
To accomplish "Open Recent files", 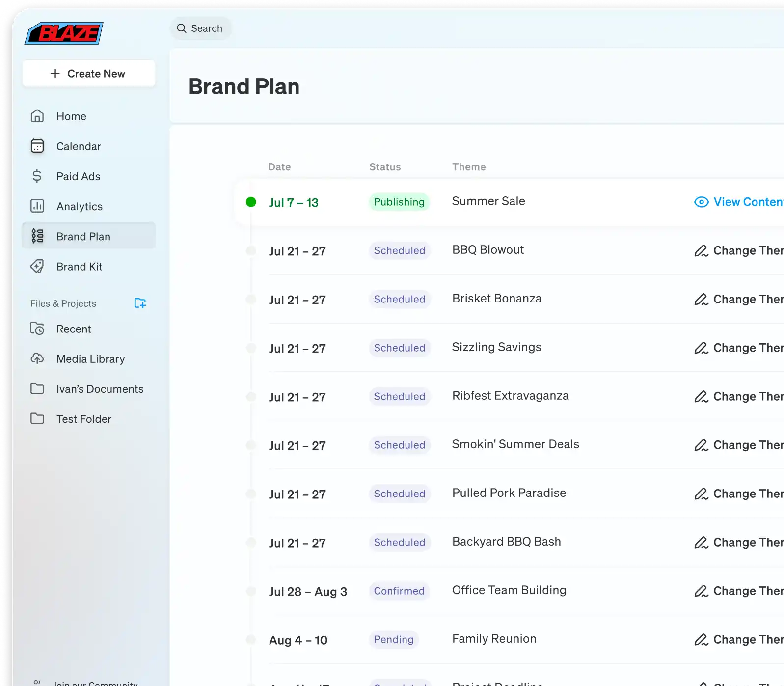I will [x=89, y=329].
